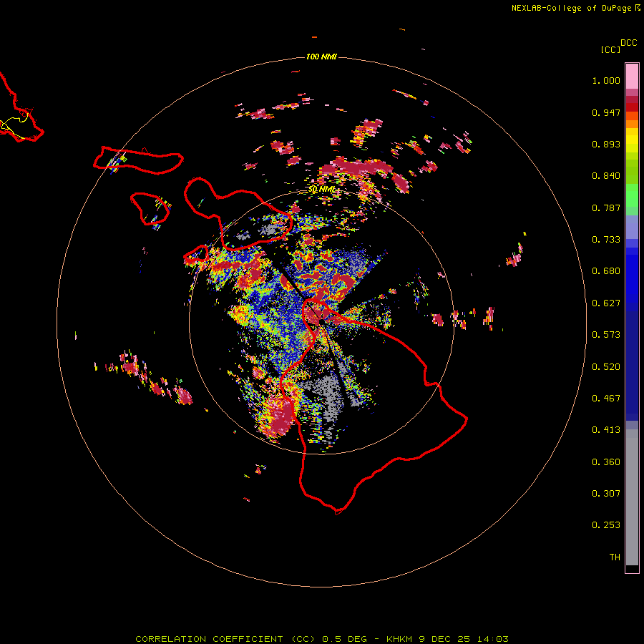The height and width of the screenshot is (644, 644).
Task: Click the 0.573 scale value
Action: [606, 335]
